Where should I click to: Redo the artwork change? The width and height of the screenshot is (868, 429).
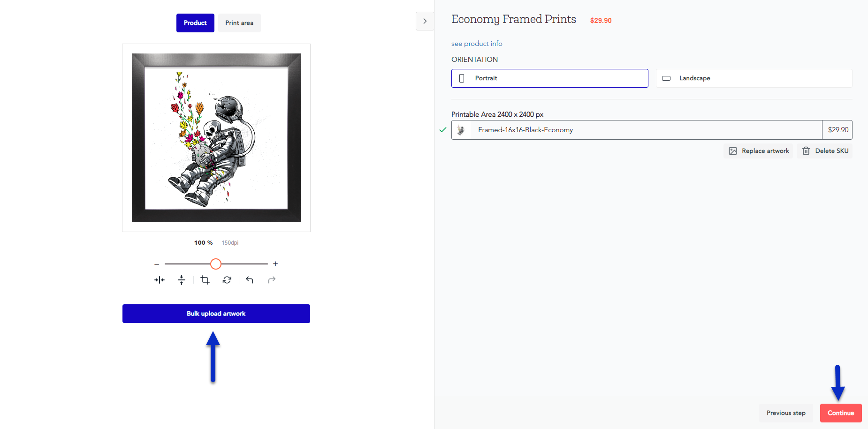pyautogui.click(x=272, y=280)
